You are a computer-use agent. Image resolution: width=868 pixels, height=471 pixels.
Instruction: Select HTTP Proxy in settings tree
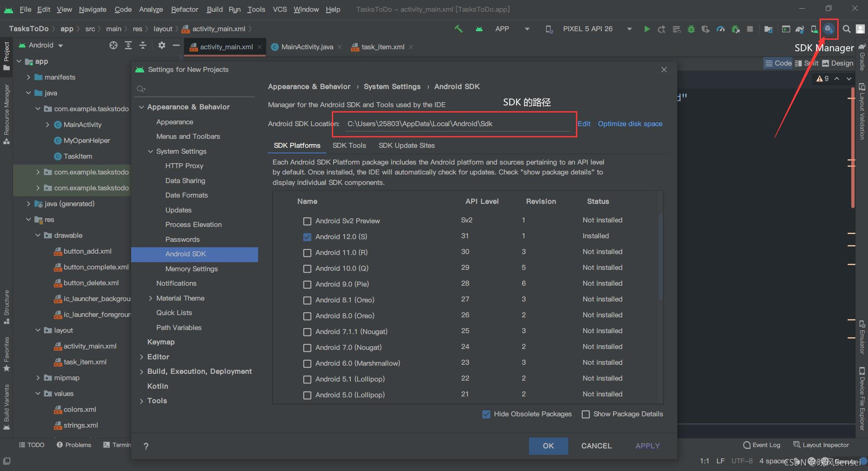pyautogui.click(x=184, y=166)
